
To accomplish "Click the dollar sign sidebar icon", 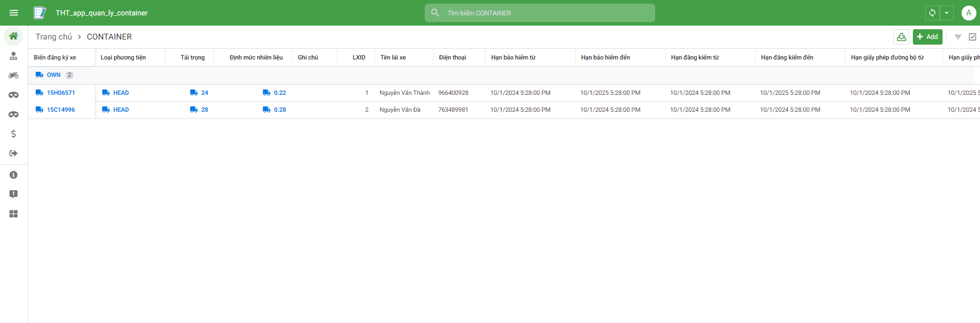I will (x=14, y=134).
